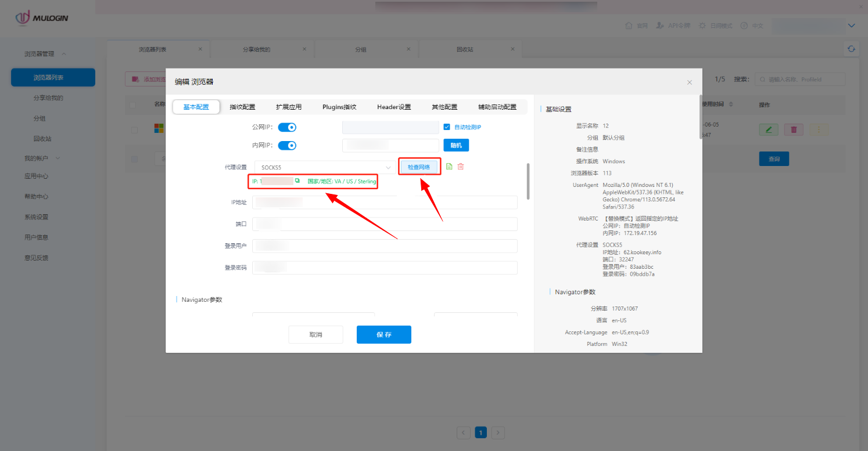Open the 指纹配置 tab

tap(243, 107)
